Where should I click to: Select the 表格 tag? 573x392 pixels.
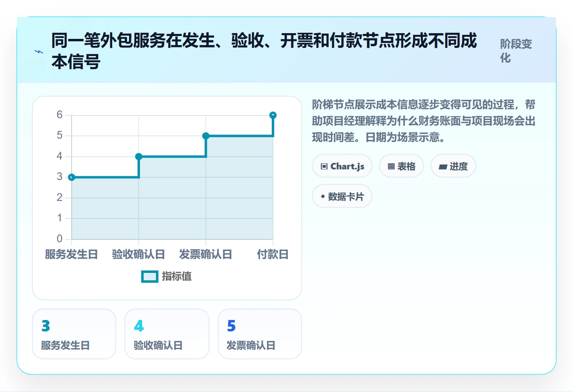click(x=402, y=166)
